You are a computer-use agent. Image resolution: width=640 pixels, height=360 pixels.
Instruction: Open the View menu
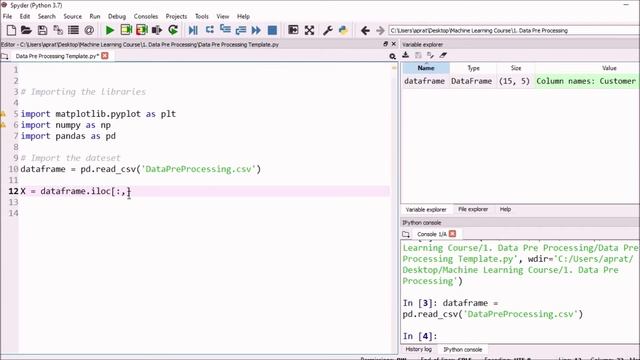(x=222, y=16)
